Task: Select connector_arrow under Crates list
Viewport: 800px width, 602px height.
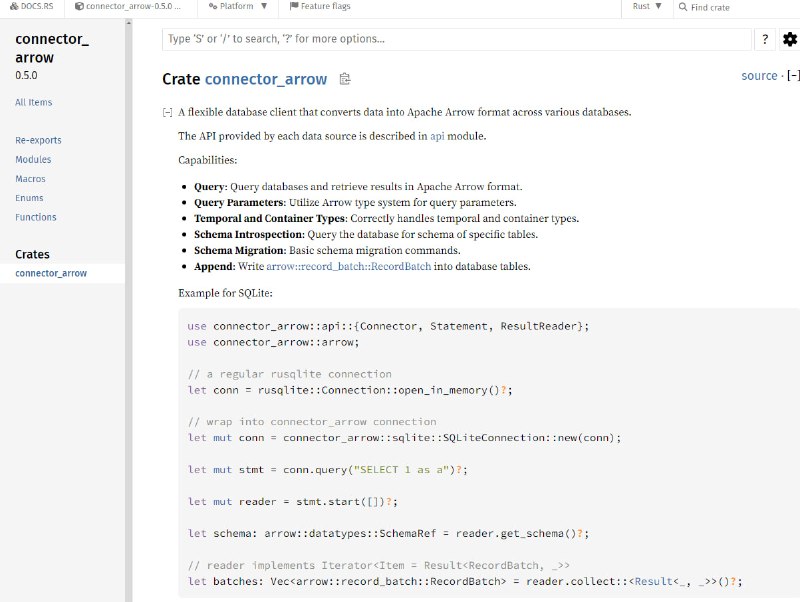Action: tap(51, 273)
